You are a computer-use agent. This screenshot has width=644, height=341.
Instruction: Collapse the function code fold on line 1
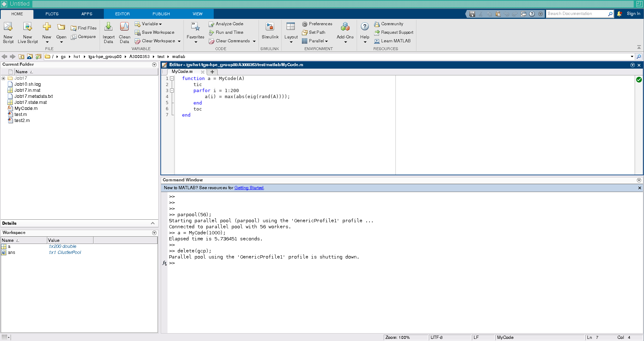[x=172, y=79]
